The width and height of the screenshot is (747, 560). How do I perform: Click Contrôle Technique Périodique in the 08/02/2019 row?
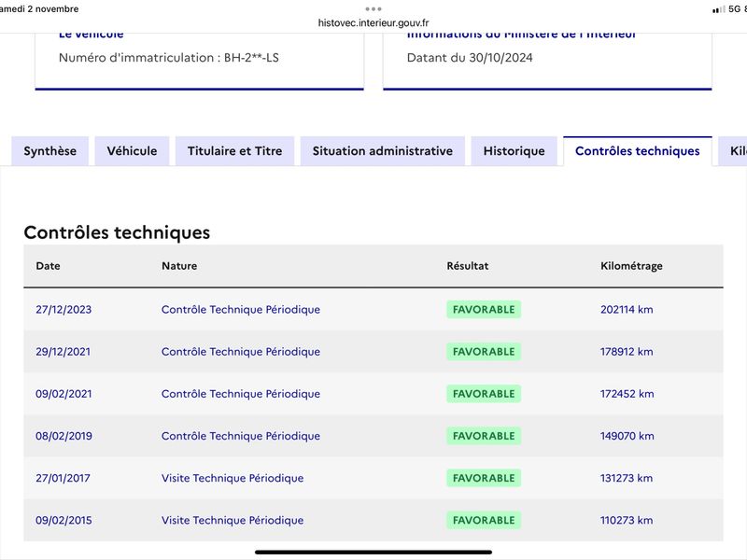click(x=241, y=436)
